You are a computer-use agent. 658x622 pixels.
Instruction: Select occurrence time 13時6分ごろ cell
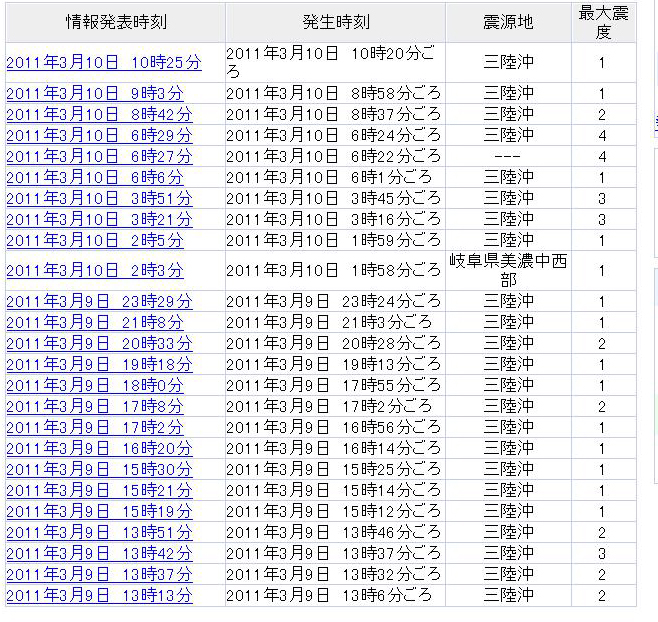click(x=335, y=595)
